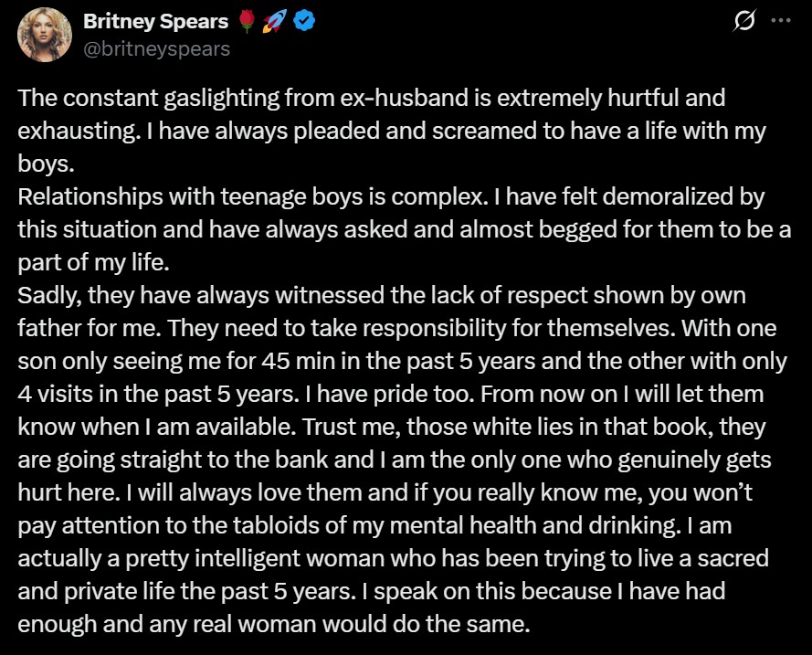812x655 pixels.
Task: Click the rose emoji beside the name
Action: (x=247, y=22)
